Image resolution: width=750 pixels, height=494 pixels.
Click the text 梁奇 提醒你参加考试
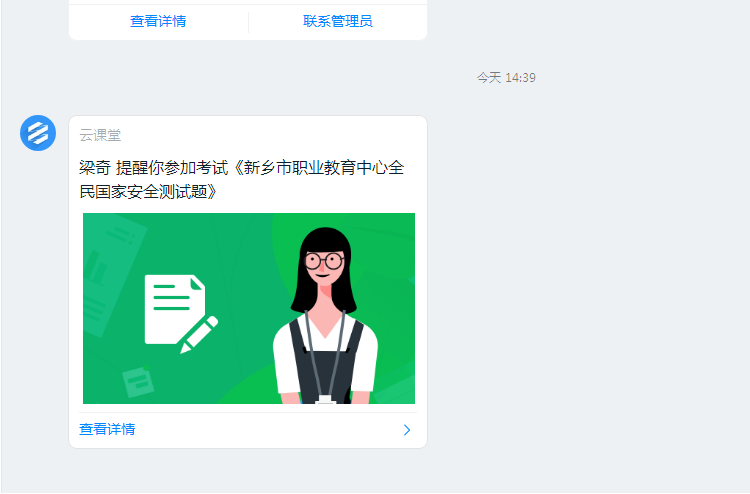point(154,168)
